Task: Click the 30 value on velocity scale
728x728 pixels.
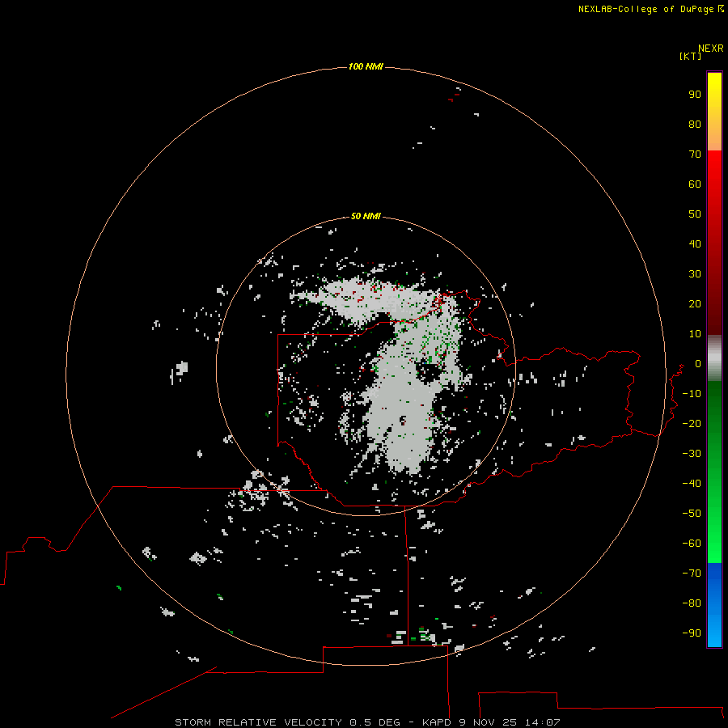Action: point(695,274)
